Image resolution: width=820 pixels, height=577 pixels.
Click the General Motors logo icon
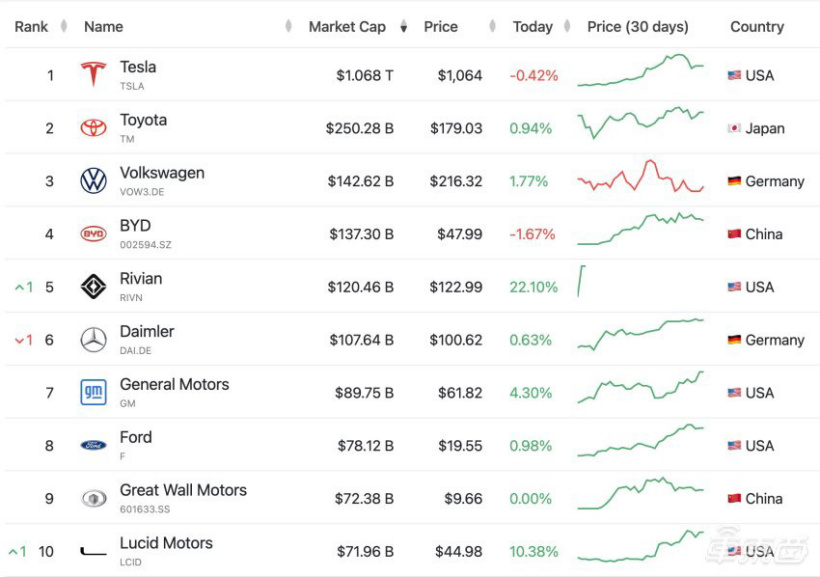point(93,393)
